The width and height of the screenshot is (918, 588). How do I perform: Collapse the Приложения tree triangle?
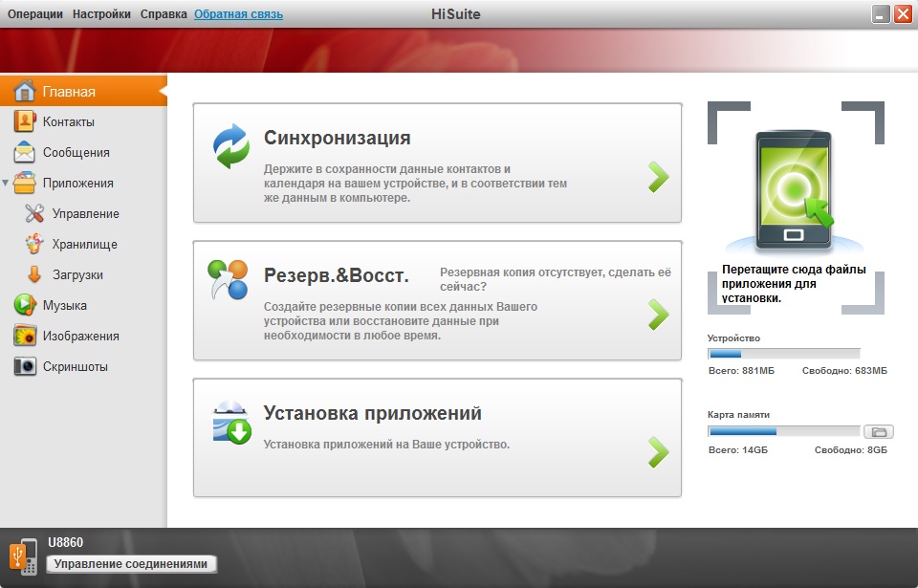[6, 183]
